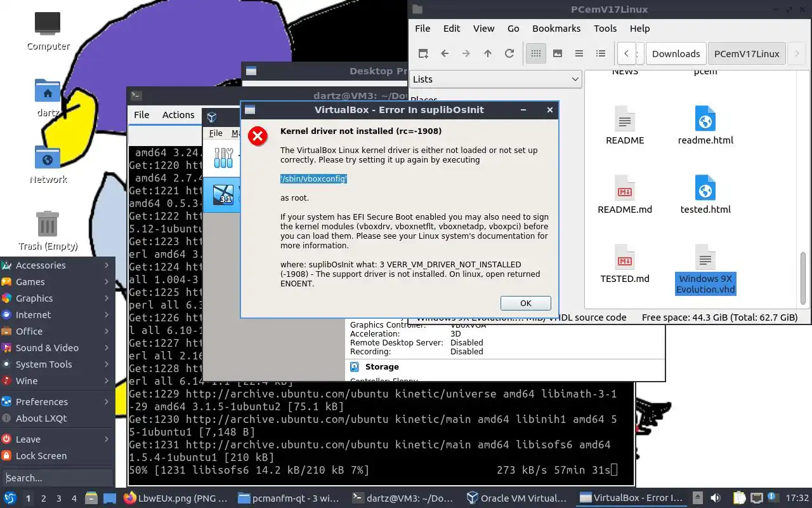Go forward in the file manager toolbar
Image resolution: width=812 pixels, height=508 pixels.
tap(466, 53)
